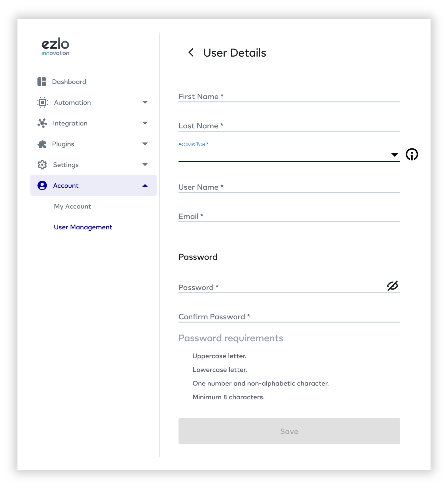Click the Automation chip icon

(x=42, y=102)
